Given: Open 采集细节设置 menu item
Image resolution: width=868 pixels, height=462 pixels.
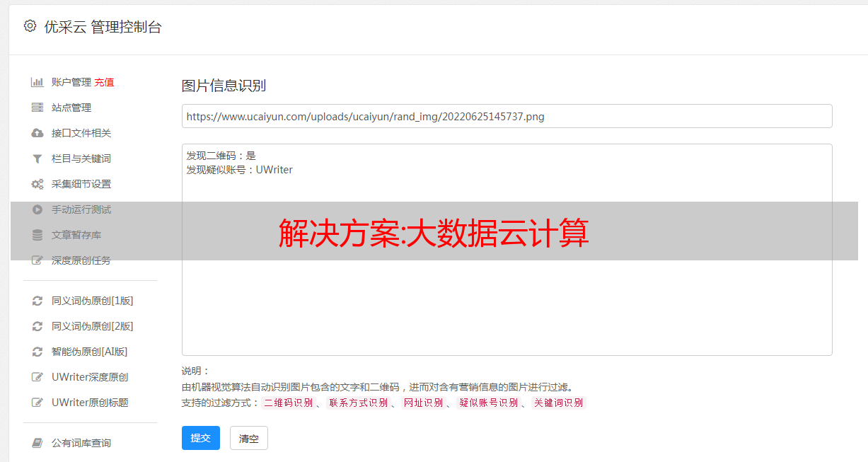Looking at the screenshot, I should [81, 184].
